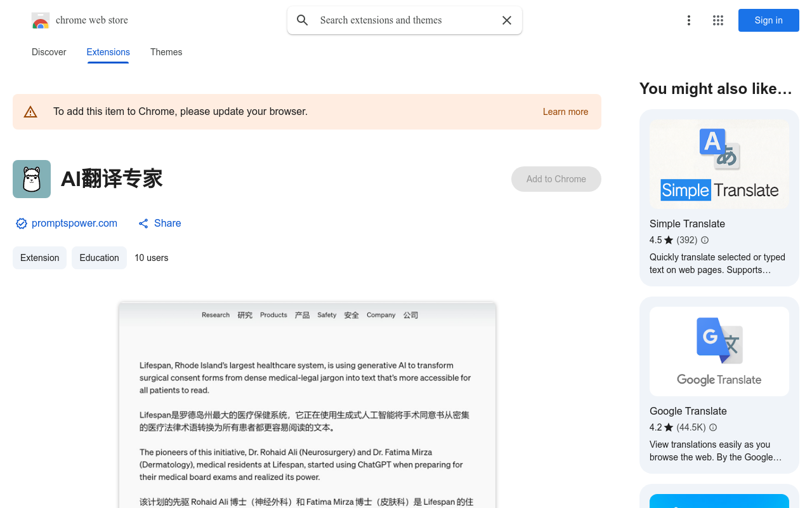Open the Learn more link
Image resolution: width=812 pixels, height=508 pixels.
566,112
